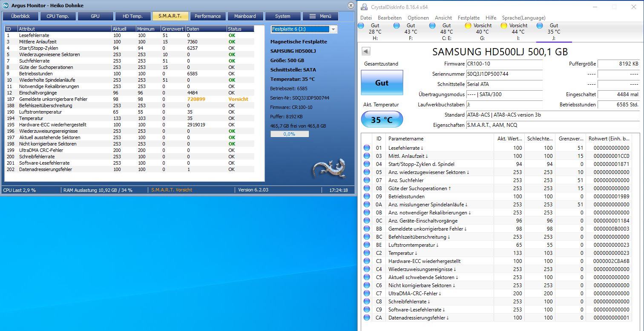Open the Datei menu in CrystalDiskInfo
Screen dimensions: 644x331
(x=366, y=18)
